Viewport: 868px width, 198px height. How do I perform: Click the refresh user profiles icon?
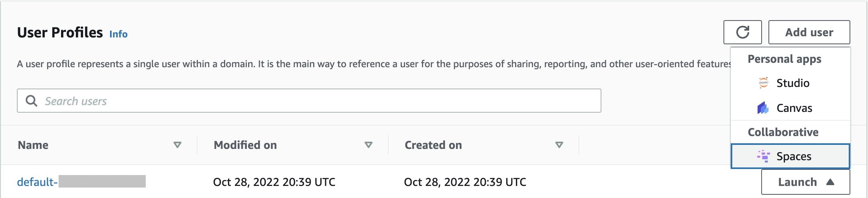point(742,32)
